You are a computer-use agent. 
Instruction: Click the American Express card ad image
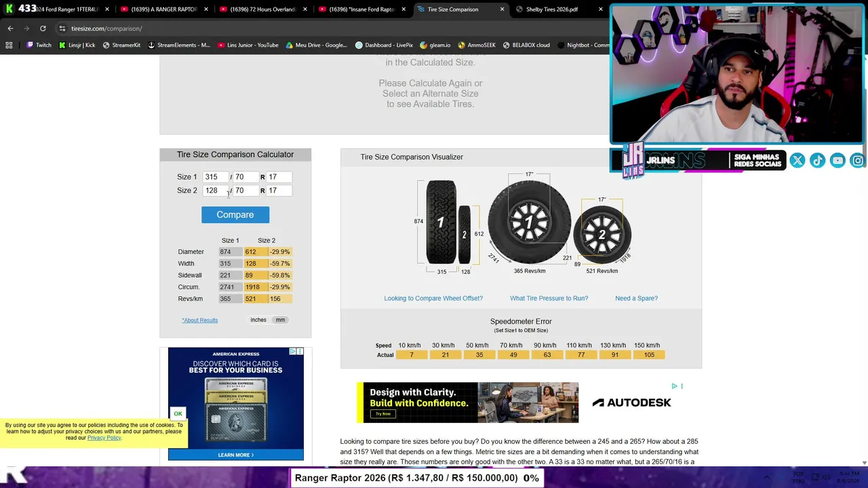tap(236, 404)
